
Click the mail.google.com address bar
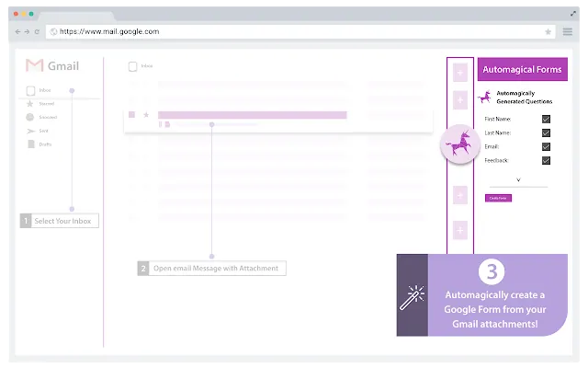tap(300, 31)
